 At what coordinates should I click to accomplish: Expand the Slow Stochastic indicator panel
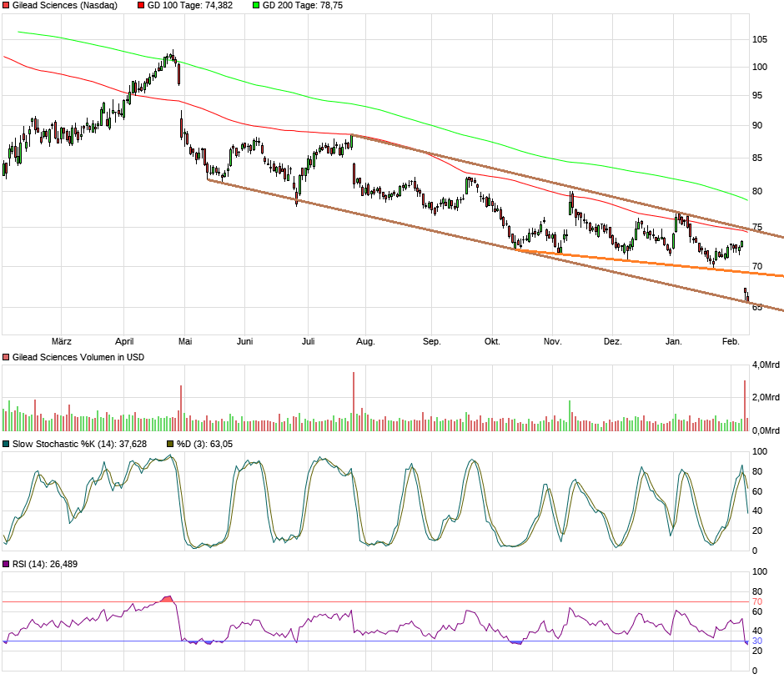pyautogui.click(x=375, y=500)
